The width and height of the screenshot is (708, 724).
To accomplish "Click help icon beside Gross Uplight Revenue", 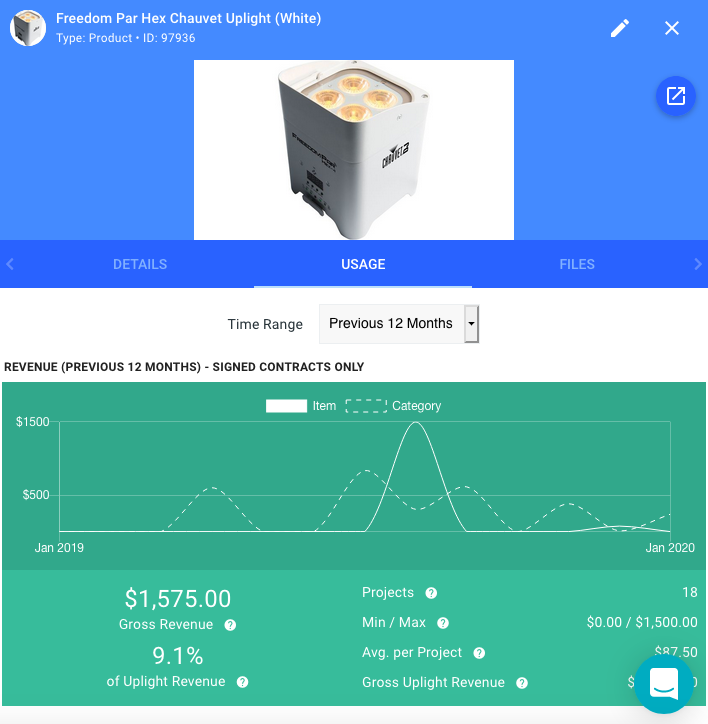I will tap(522, 683).
